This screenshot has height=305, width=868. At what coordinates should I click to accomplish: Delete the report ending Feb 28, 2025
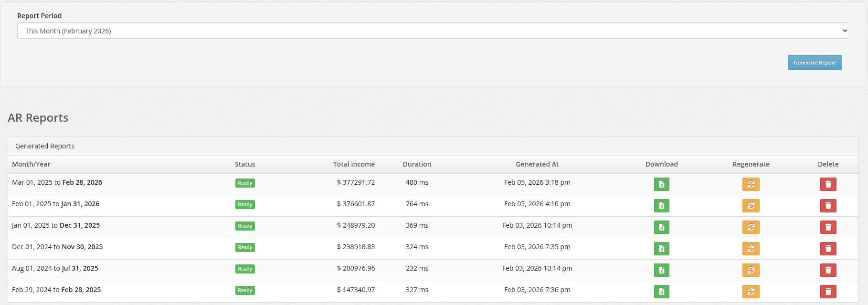click(x=828, y=292)
